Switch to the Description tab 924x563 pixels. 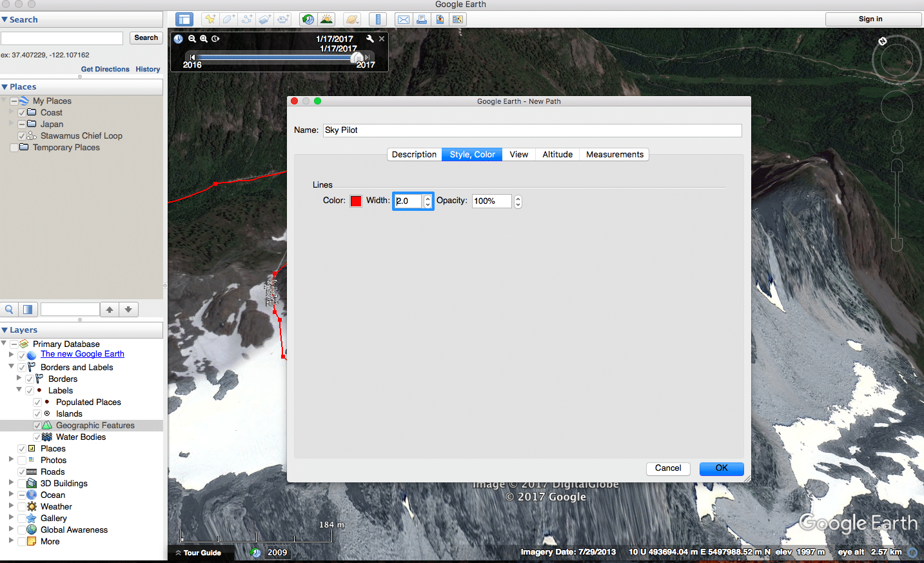[x=414, y=155]
